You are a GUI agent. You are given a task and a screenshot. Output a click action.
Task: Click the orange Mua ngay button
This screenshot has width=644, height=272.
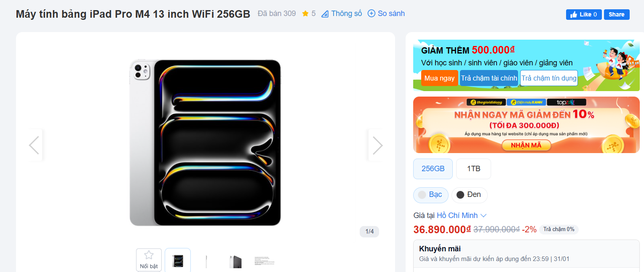pos(440,78)
